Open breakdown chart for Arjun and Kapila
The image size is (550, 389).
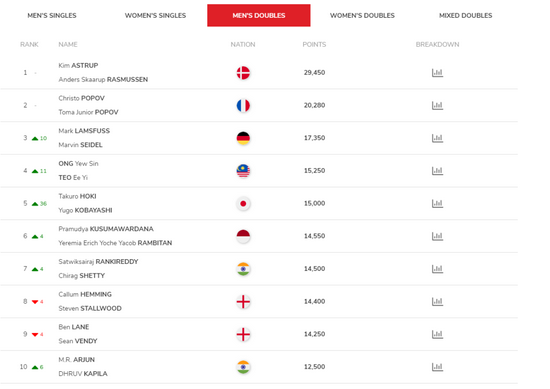(437, 367)
